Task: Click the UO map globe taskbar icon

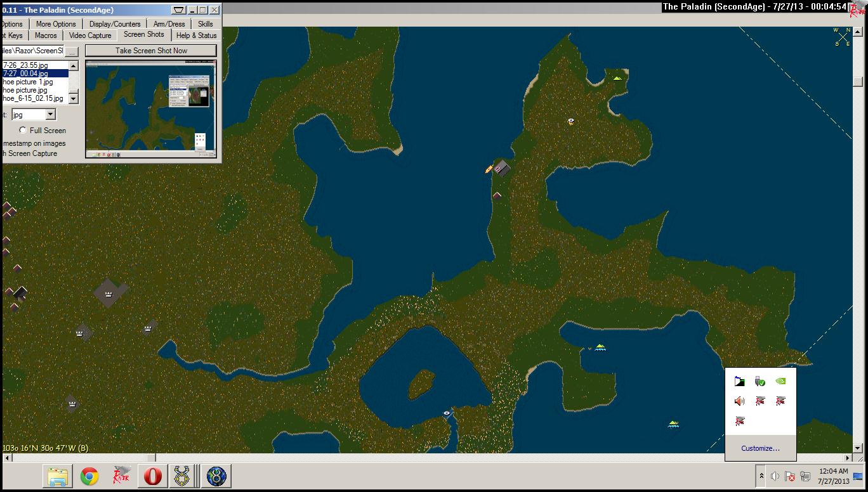Action: 216,476
